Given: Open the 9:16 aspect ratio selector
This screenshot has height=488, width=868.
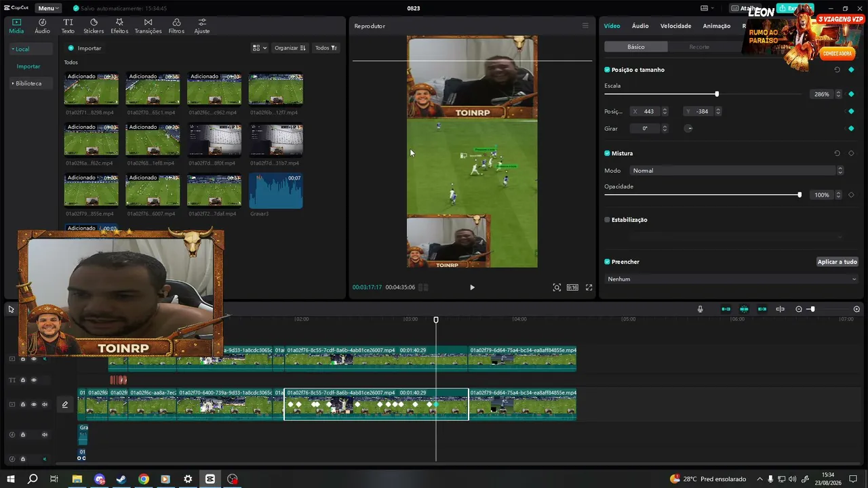Looking at the screenshot, I should [572, 287].
